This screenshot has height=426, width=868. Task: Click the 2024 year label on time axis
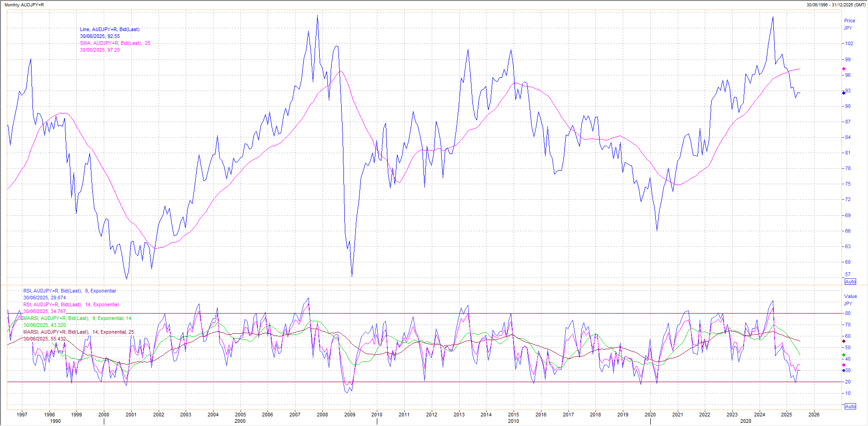(760, 415)
